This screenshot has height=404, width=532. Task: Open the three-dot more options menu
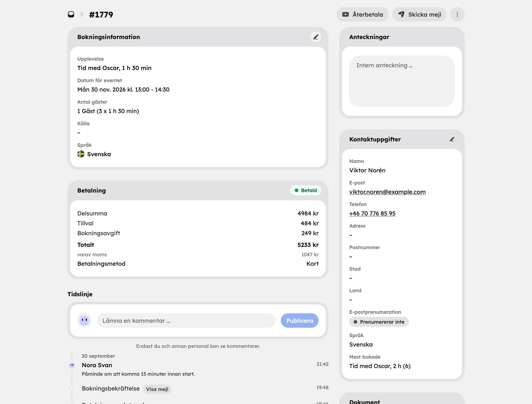[x=457, y=14]
